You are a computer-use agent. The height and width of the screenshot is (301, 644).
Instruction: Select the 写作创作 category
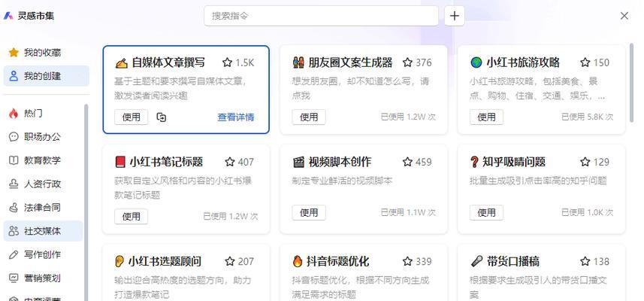[43, 254]
